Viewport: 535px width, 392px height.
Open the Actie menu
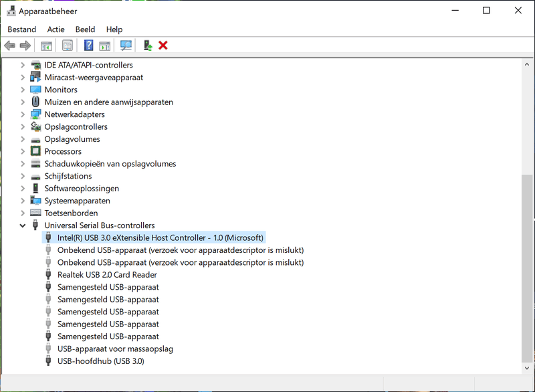coord(56,29)
